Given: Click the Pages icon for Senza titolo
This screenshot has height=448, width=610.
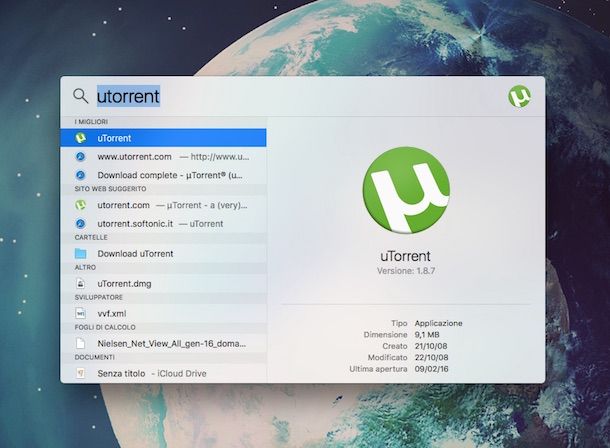Looking at the screenshot, I should click(81, 373).
